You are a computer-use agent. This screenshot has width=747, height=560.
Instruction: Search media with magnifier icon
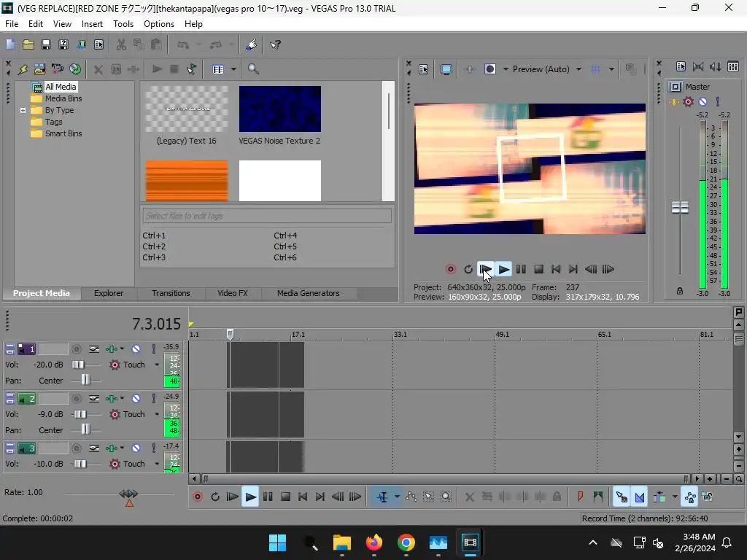[x=253, y=69]
